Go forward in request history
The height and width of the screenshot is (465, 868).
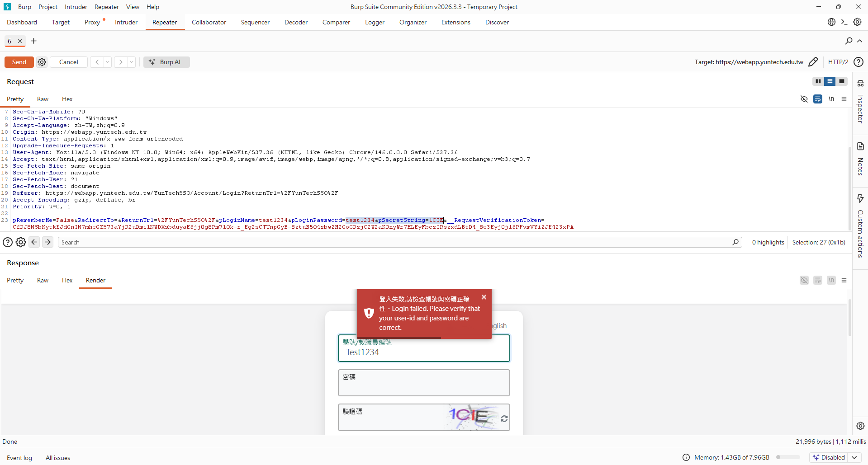coord(121,62)
